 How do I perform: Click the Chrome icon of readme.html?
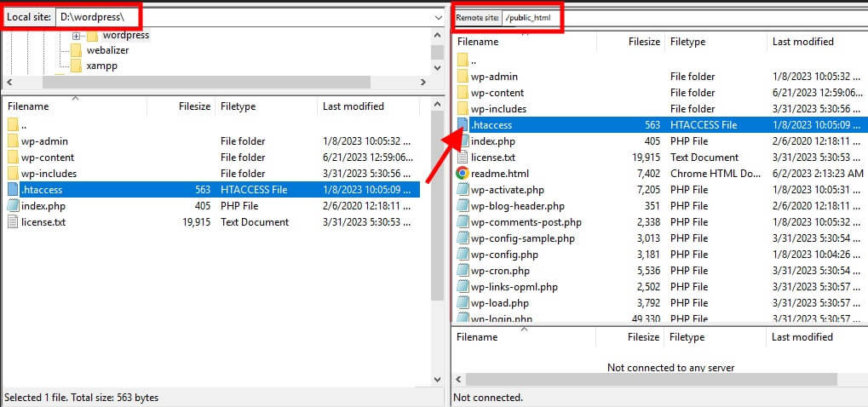coord(463,173)
